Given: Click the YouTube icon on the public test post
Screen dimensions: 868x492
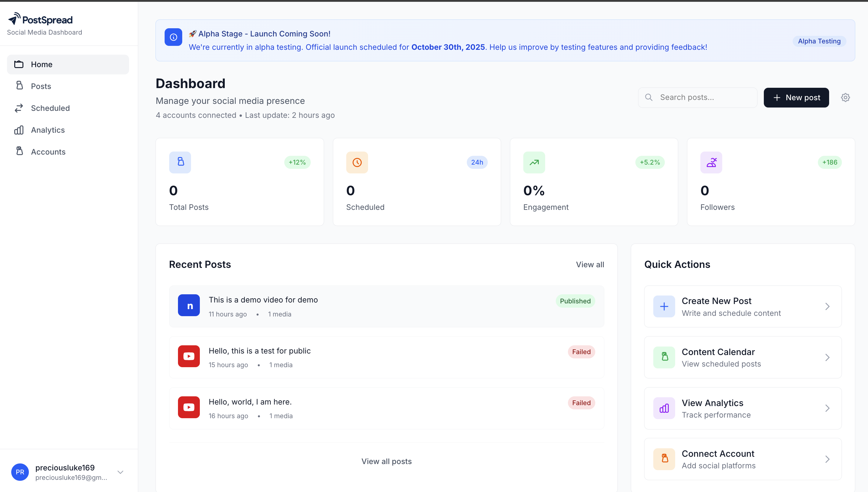Looking at the screenshot, I should coord(189,356).
